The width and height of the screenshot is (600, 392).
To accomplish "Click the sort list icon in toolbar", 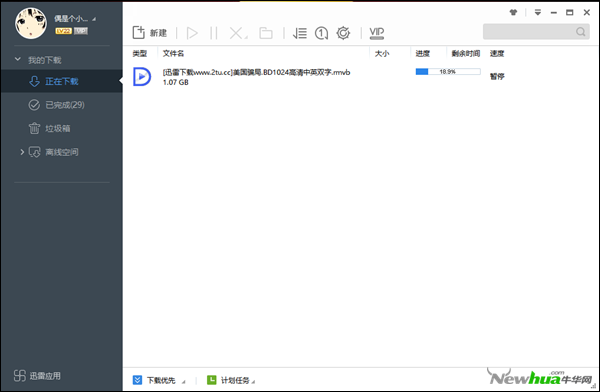I will pos(300,33).
